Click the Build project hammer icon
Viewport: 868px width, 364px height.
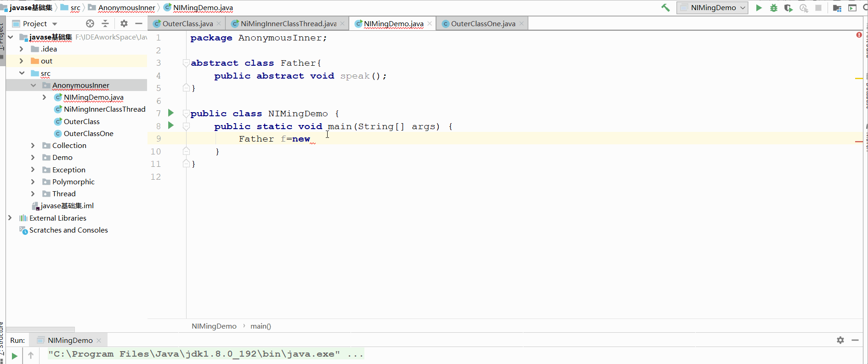point(665,8)
